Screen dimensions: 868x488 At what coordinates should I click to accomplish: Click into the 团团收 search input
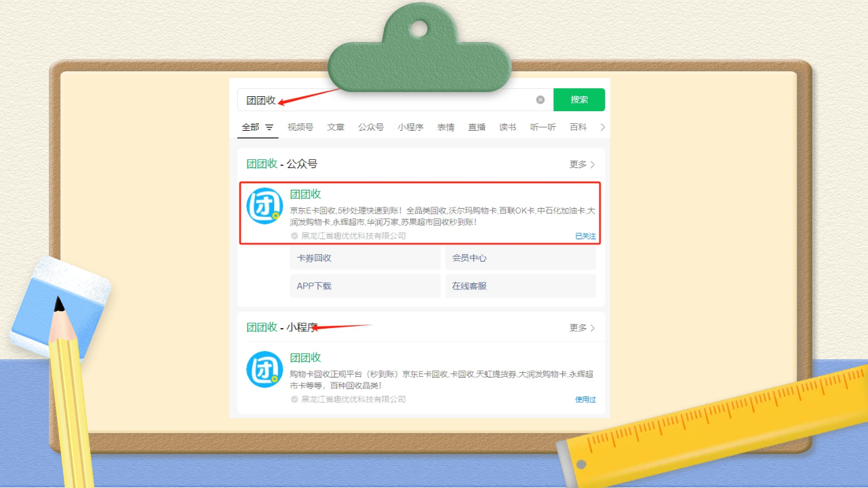coord(395,100)
